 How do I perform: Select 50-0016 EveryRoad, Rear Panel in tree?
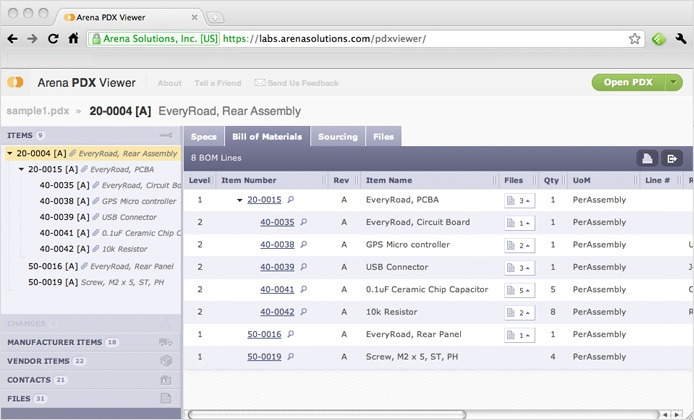(101, 266)
